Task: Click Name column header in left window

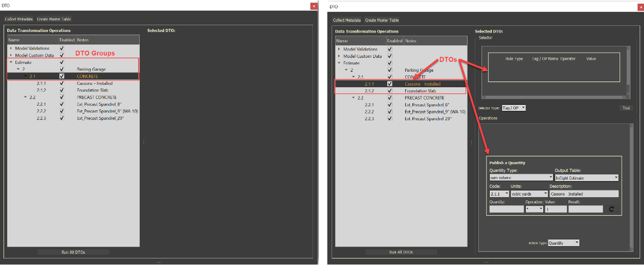Action: tap(33, 40)
